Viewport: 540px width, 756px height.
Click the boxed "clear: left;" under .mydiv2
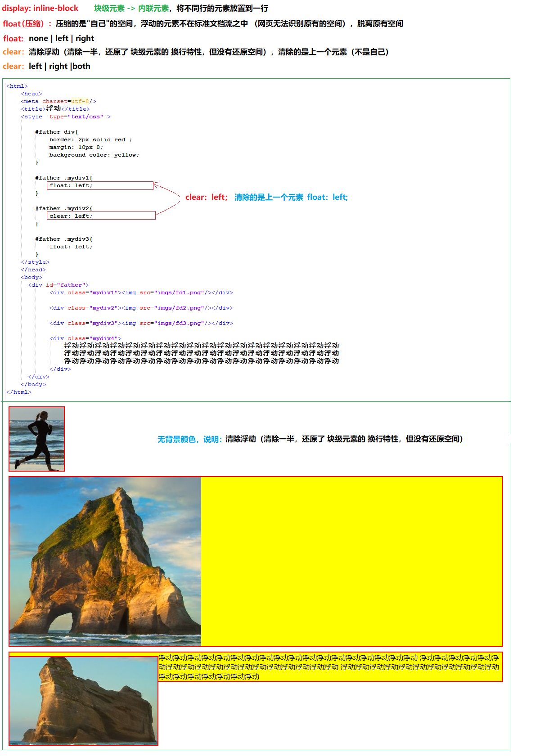click(x=101, y=216)
